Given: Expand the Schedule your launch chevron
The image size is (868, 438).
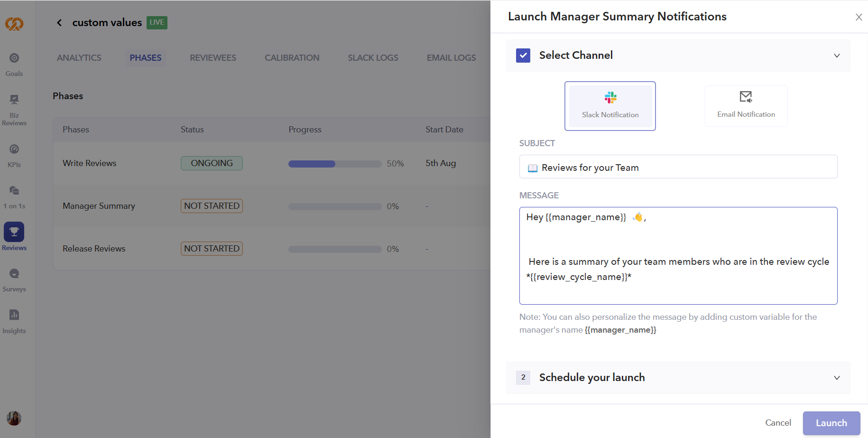Looking at the screenshot, I should click(837, 378).
